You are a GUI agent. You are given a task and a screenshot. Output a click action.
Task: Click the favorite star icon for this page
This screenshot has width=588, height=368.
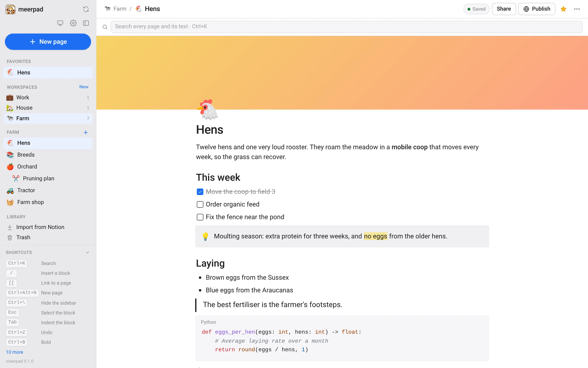563,9
